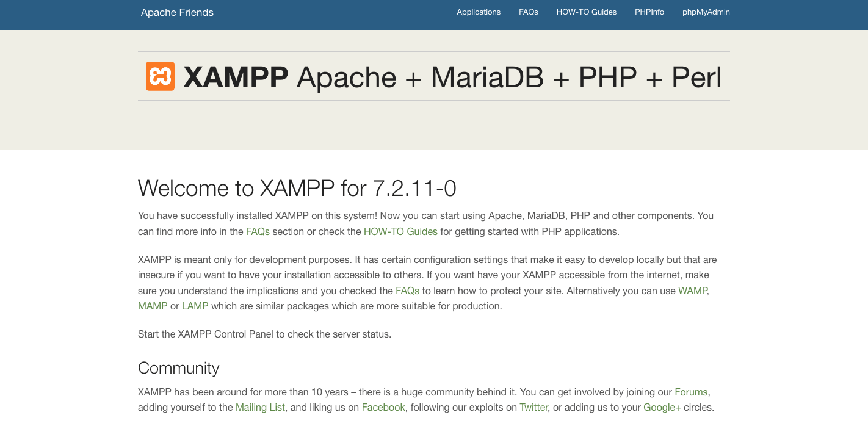Image resolution: width=868 pixels, height=426 pixels.
Task: Visit the Facebook link
Action: tap(383, 407)
